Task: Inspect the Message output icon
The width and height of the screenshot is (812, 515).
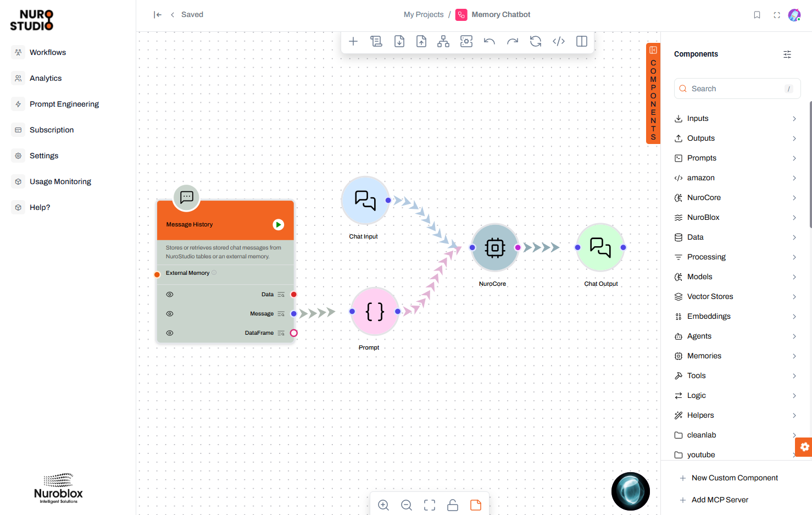Action: [281, 314]
